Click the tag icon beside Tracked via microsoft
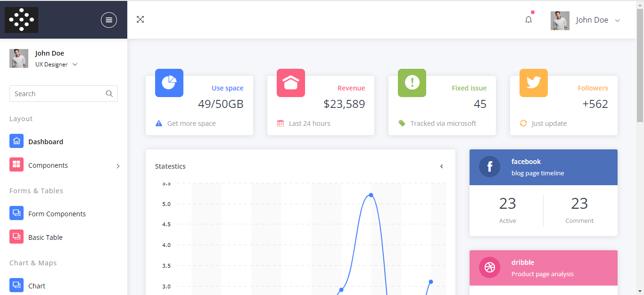The height and width of the screenshot is (295, 644). point(402,123)
